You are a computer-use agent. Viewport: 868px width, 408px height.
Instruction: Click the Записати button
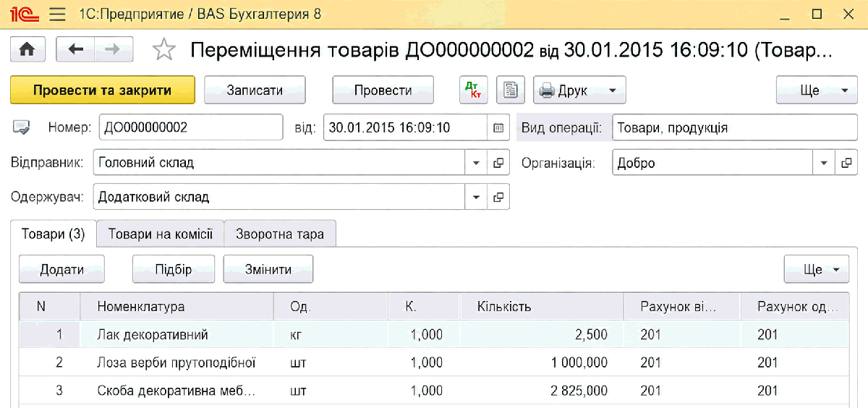coord(255,90)
